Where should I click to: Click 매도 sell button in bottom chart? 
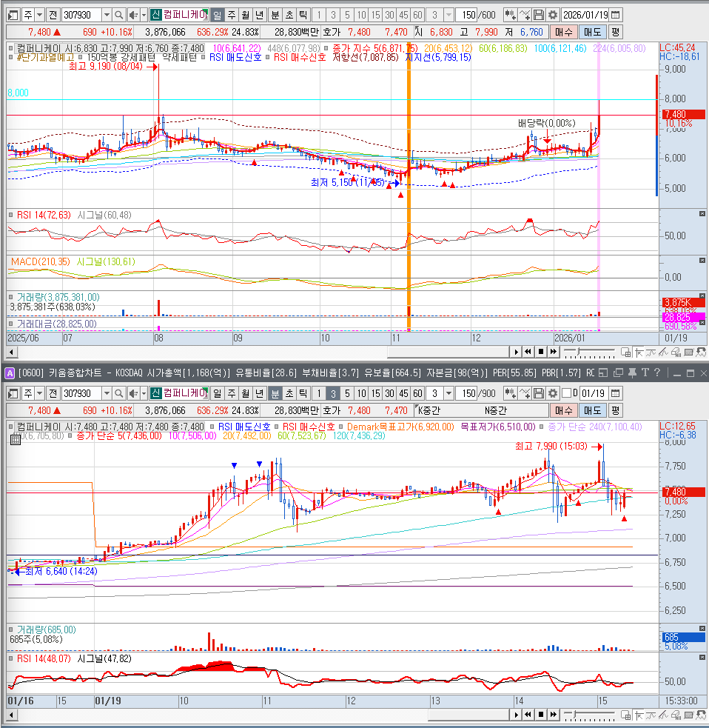tap(593, 410)
